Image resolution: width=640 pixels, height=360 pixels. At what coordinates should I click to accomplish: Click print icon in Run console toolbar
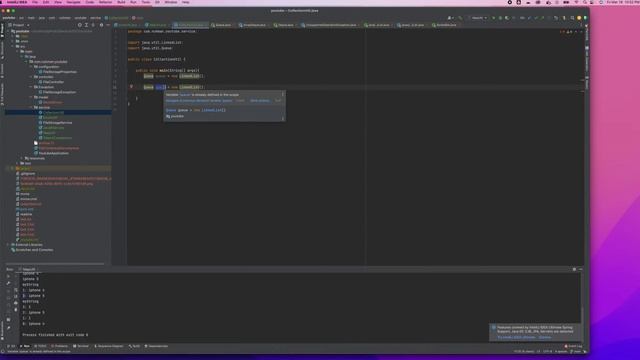click(x=16, y=303)
